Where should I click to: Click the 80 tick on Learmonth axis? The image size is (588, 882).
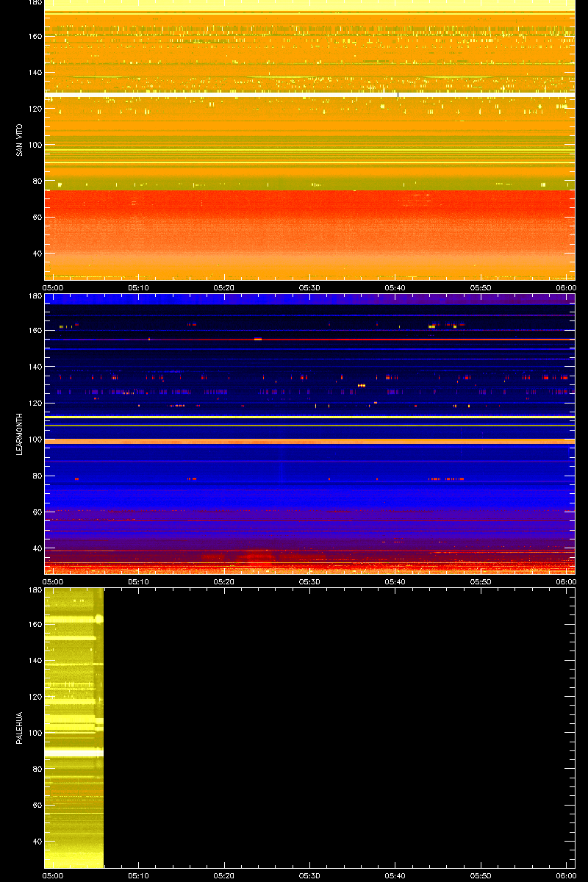37,476
